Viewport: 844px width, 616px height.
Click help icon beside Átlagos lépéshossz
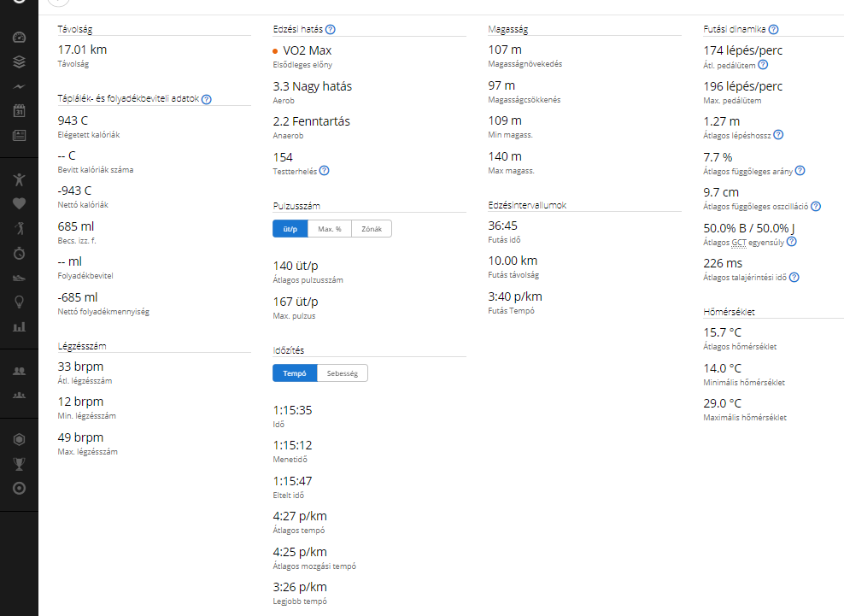point(778,135)
